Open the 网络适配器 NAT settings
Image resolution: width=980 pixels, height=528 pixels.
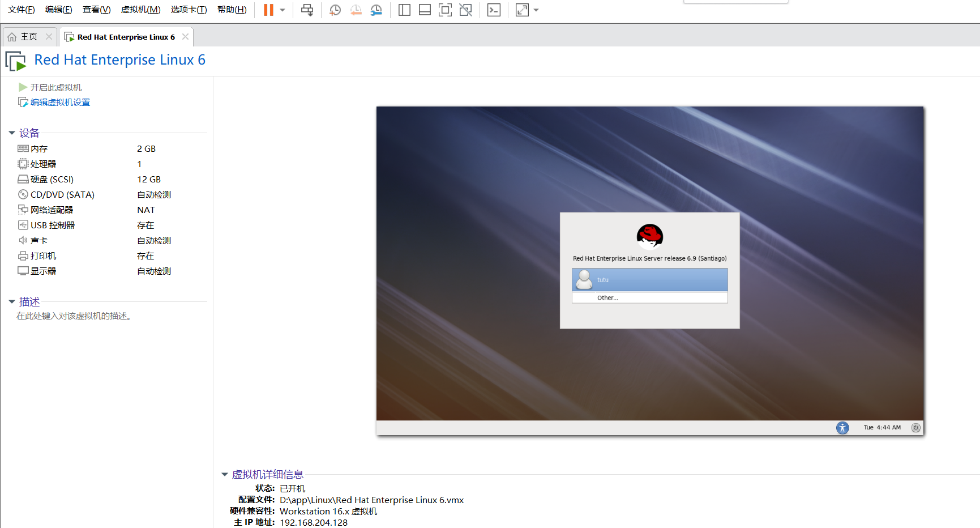pyautogui.click(x=51, y=210)
